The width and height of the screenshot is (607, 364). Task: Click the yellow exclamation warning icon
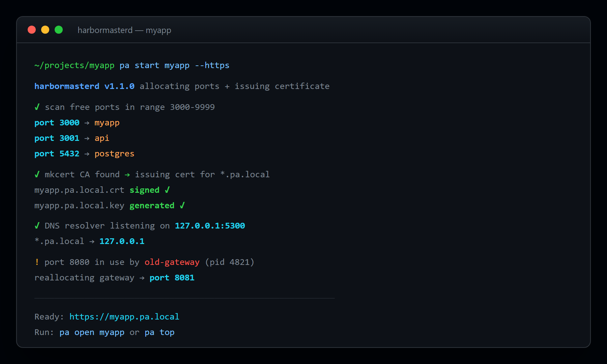pos(37,262)
